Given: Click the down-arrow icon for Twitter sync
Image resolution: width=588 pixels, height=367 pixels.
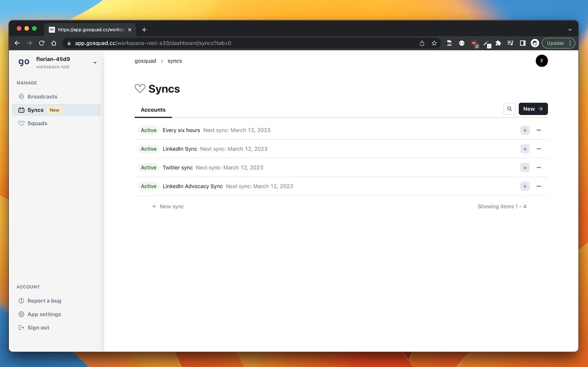Looking at the screenshot, I should (x=525, y=167).
